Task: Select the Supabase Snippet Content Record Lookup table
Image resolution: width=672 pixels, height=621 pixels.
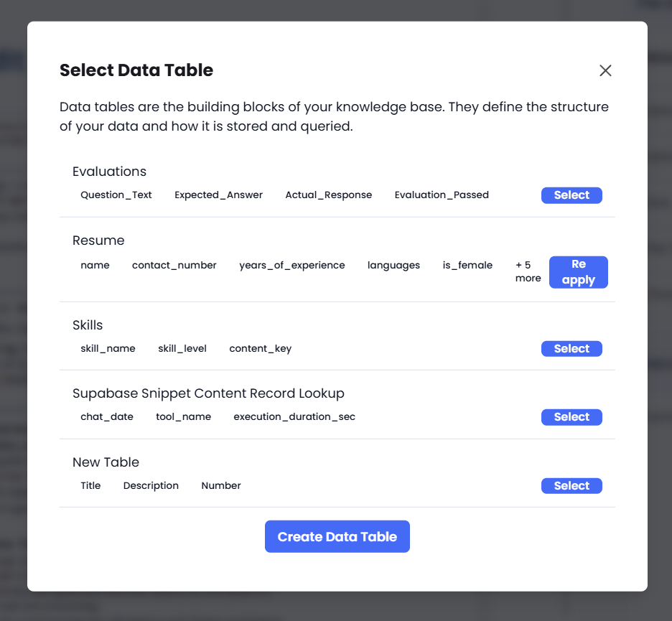Action: click(571, 416)
